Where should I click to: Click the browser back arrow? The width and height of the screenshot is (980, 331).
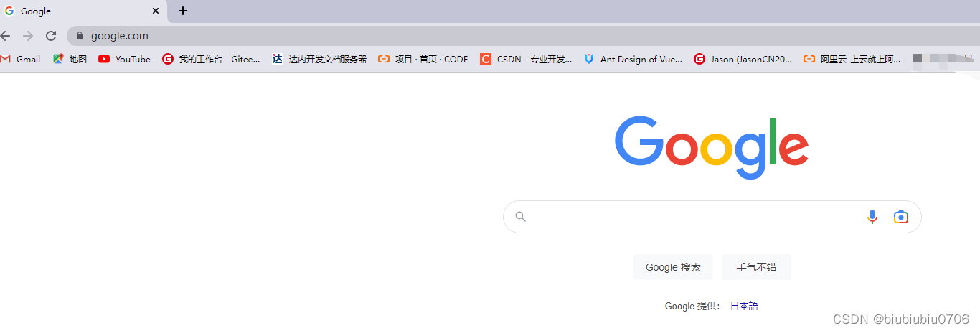pos(5,36)
